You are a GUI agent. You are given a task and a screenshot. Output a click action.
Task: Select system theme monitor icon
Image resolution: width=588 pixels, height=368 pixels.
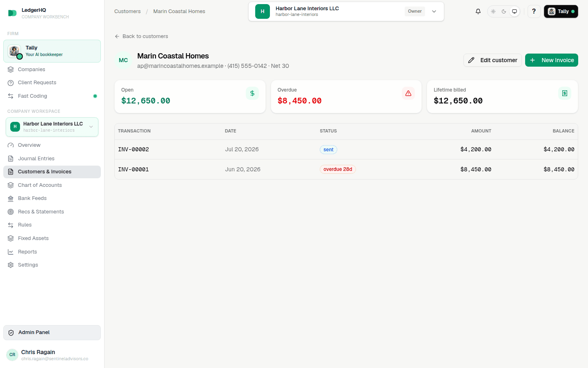tap(514, 11)
